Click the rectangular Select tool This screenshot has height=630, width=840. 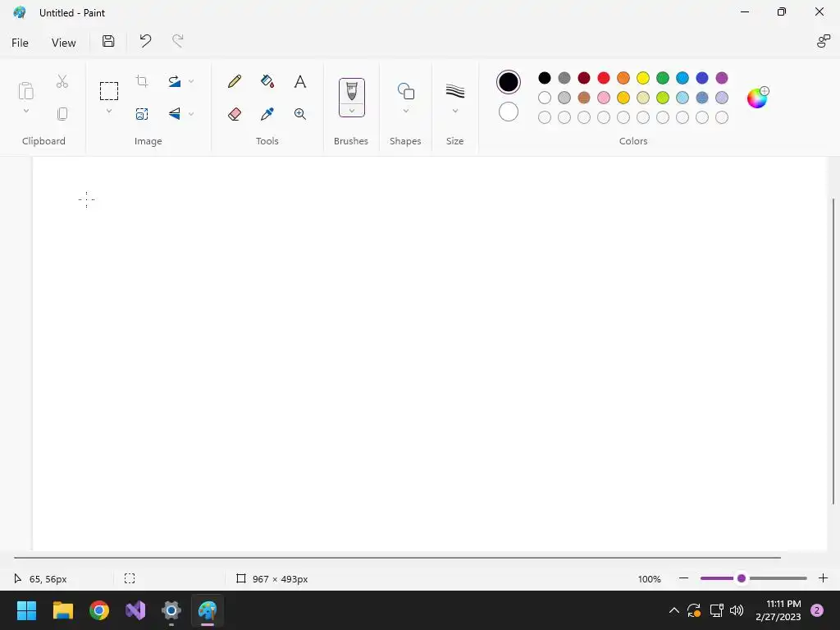coord(109,91)
